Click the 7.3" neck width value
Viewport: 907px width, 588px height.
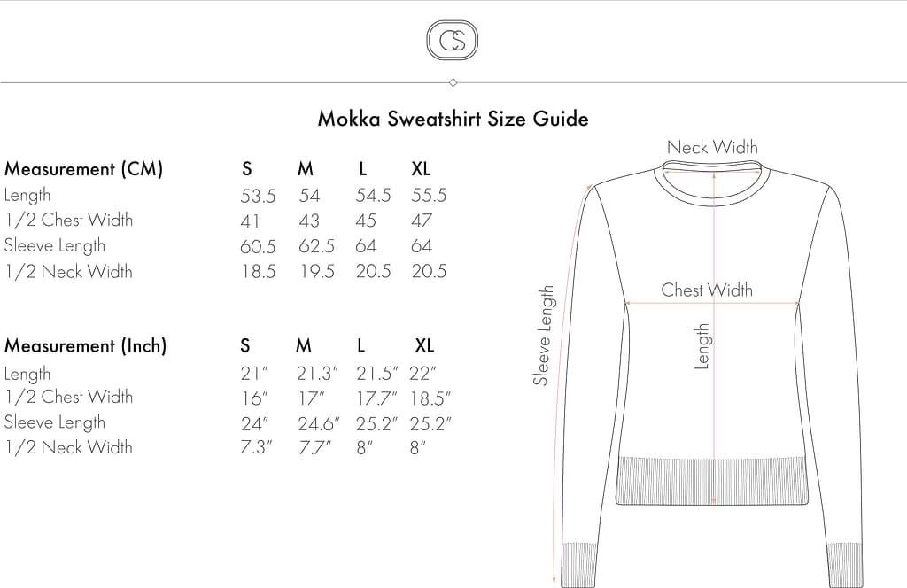pyautogui.click(x=257, y=448)
